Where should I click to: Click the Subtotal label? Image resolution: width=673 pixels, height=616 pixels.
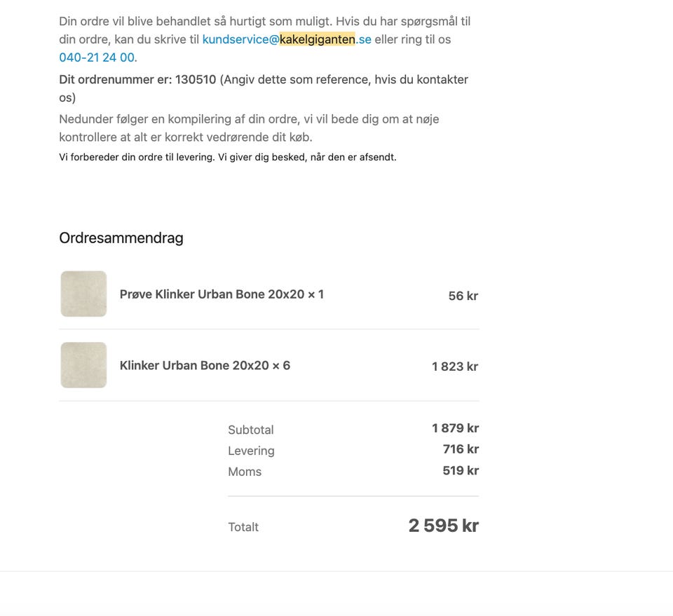click(251, 430)
